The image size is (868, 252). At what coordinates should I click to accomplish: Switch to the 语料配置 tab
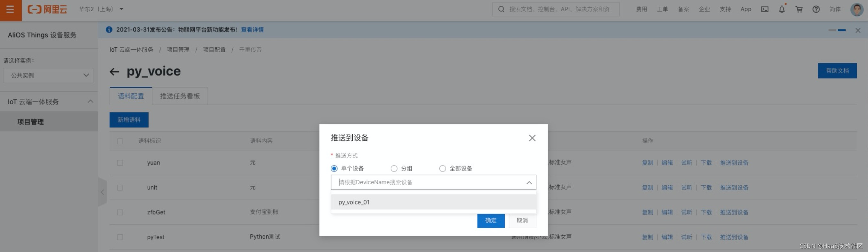click(x=131, y=96)
